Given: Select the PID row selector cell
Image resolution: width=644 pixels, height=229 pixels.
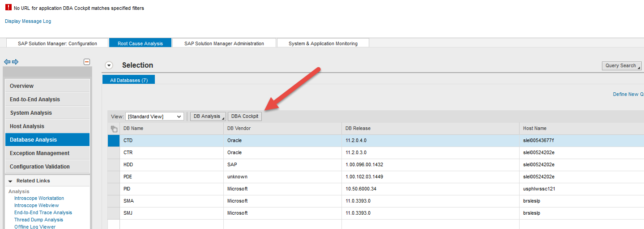Looking at the screenshot, I should tap(114, 189).
